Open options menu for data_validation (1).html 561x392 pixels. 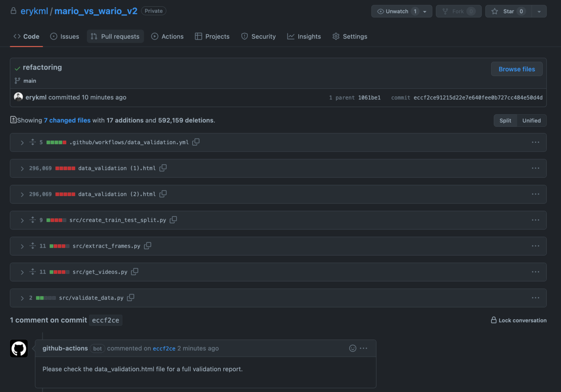pyautogui.click(x=535, y=168)
